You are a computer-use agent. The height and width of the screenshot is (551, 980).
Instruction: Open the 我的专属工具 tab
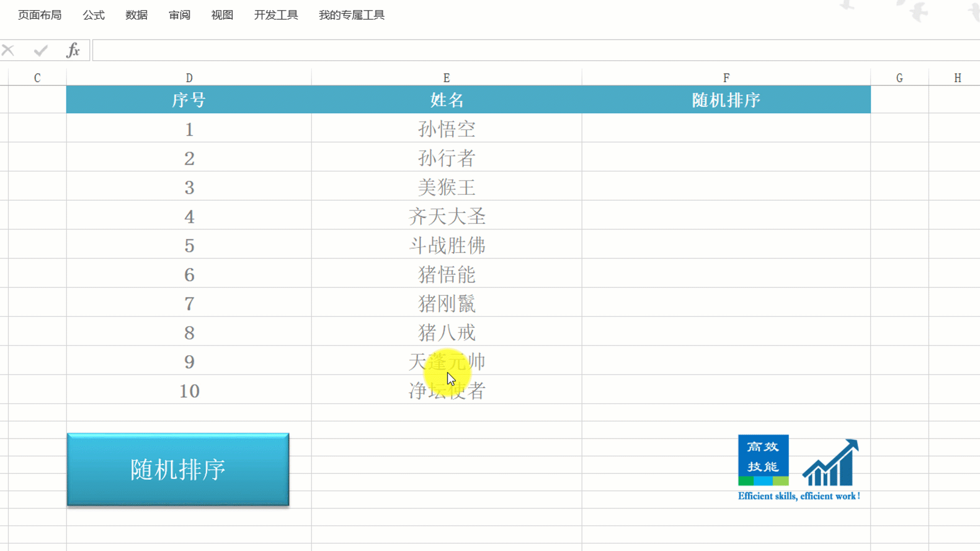tap(352, 15)
